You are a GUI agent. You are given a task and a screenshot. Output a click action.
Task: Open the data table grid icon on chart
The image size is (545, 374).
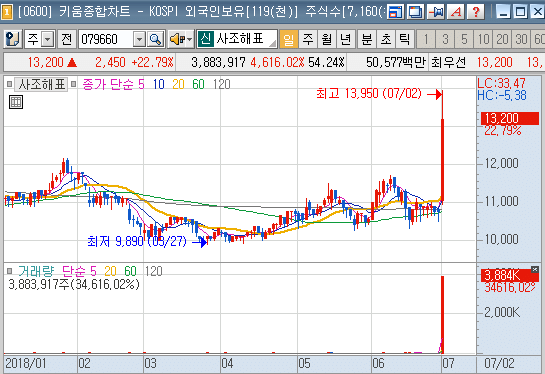click(x=16, y=102)
